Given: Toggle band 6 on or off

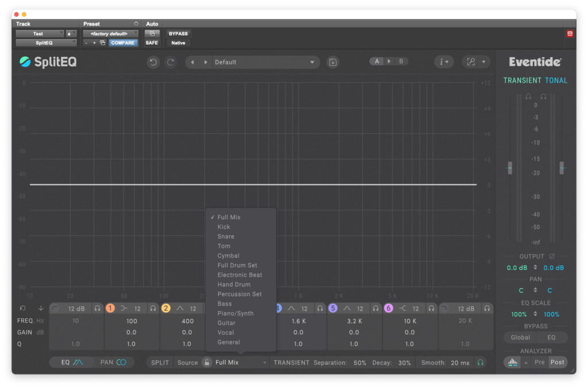Looking at the screenshot, I should pyautogui.click(x=389, y=309).
